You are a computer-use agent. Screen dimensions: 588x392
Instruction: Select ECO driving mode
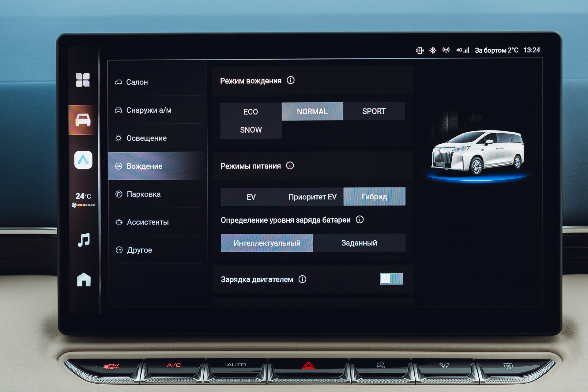point(251,112)
